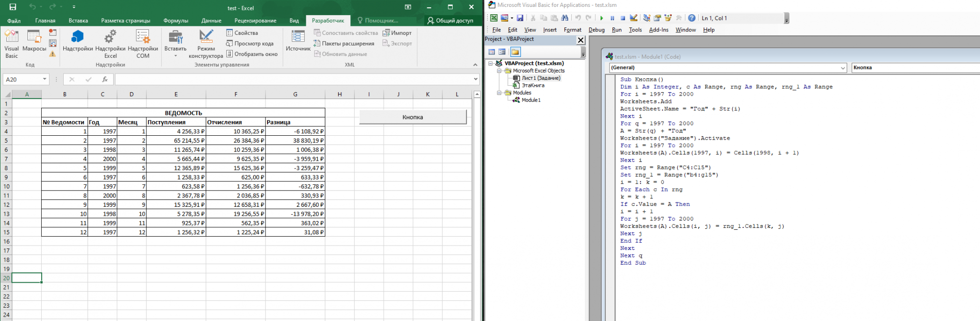
Task: Open the Object Browser icon in VBA toolbar
Action: click(668, 18)
